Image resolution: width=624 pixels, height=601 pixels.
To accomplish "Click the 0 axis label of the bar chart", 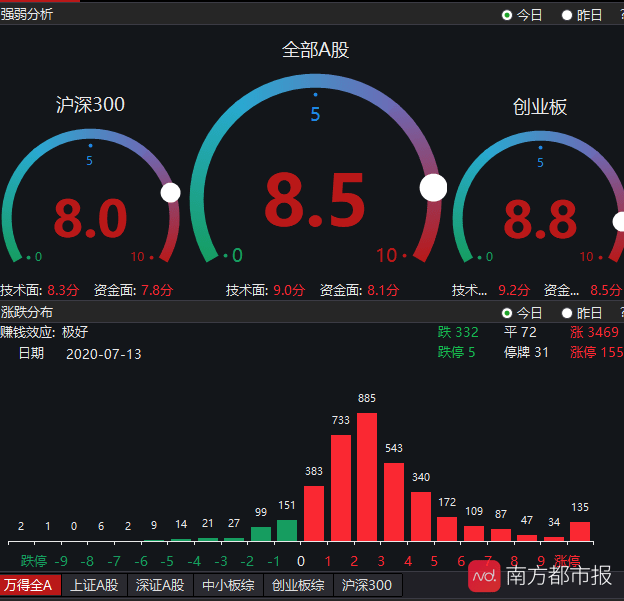I will 301,561.
